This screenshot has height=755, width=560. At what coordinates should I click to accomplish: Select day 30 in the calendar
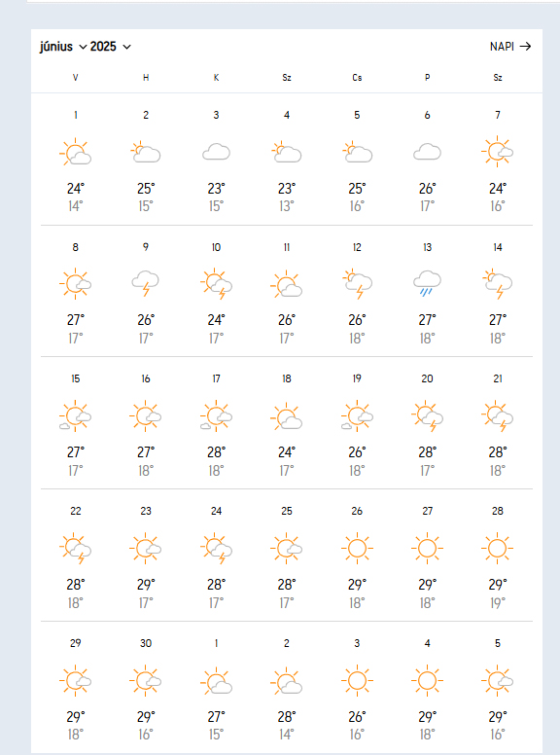(x=146, y=643)
